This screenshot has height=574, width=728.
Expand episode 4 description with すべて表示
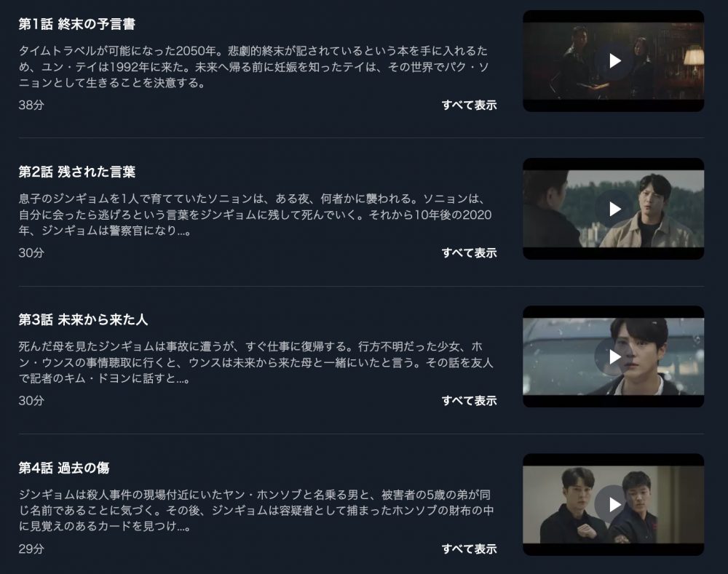pos(469,549)
